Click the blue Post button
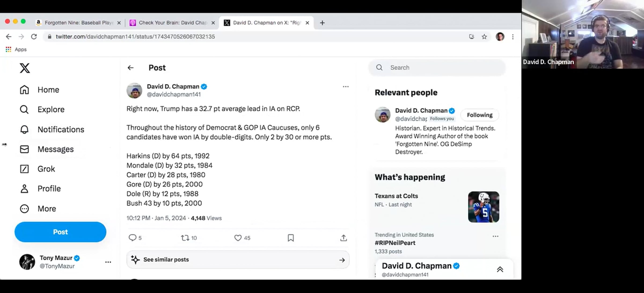The image size is (644, 293). (x=60, y=232)
